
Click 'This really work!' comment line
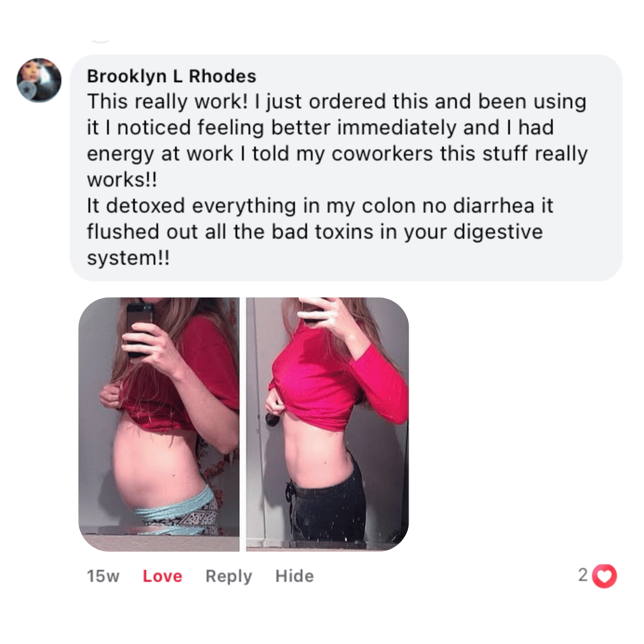[168, 101]
